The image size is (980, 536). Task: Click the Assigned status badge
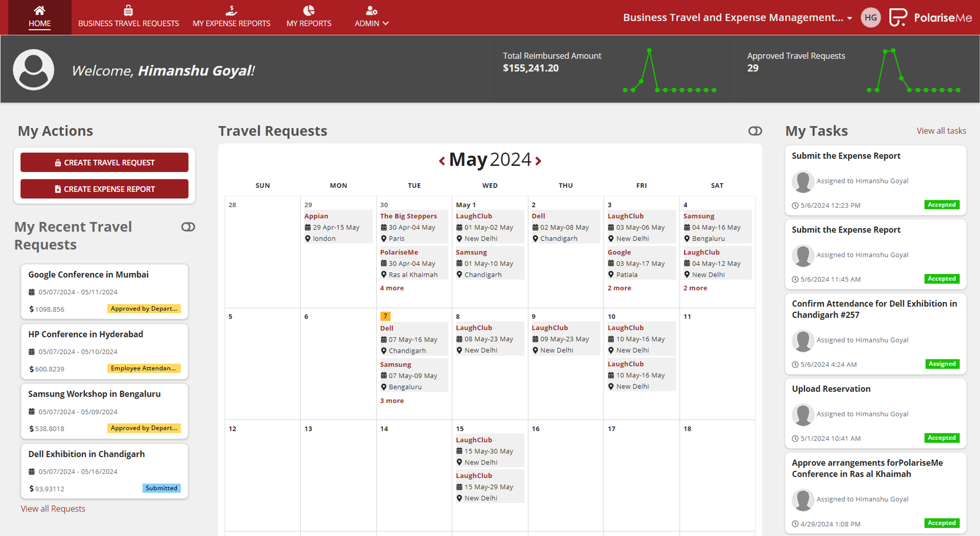(x=942, y=364)
